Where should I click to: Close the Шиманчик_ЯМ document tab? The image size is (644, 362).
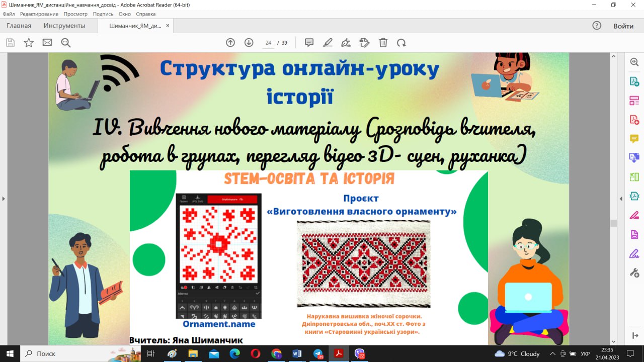coord(168,26)
